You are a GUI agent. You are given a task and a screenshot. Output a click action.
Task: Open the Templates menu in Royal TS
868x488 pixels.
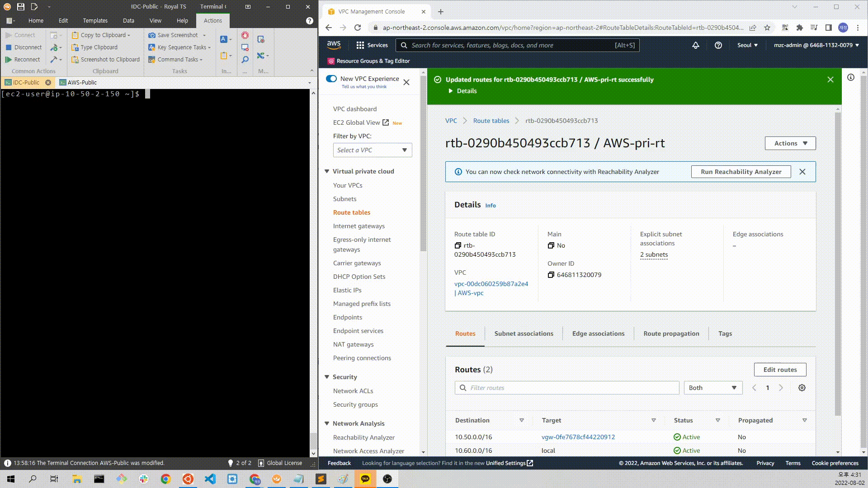coord(95,20)
